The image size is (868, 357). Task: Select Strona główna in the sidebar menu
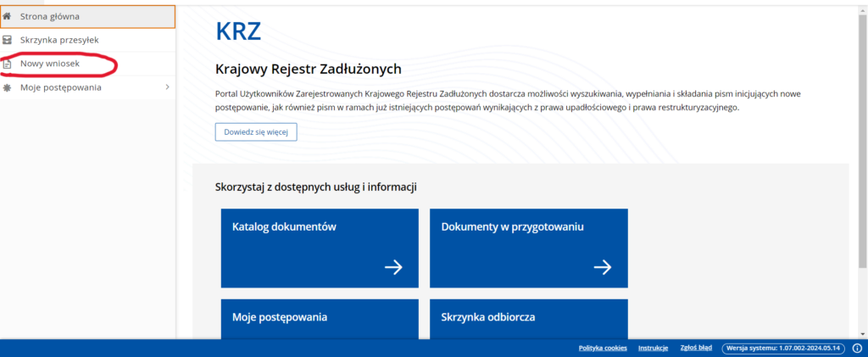coord(51,16)
